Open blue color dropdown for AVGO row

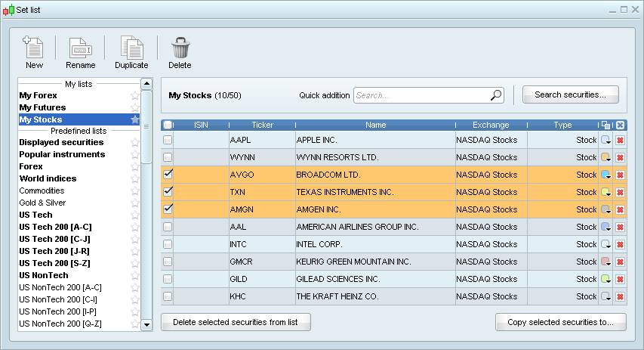coord(605,175)
